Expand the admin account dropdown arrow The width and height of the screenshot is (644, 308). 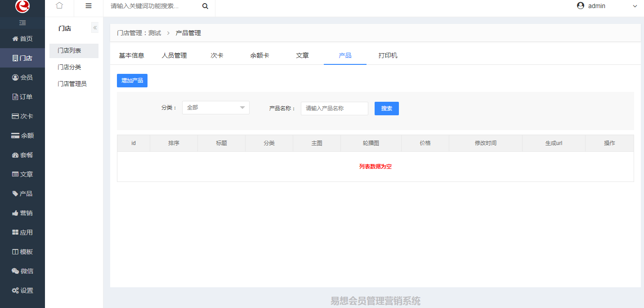click(x=635, y=6)
